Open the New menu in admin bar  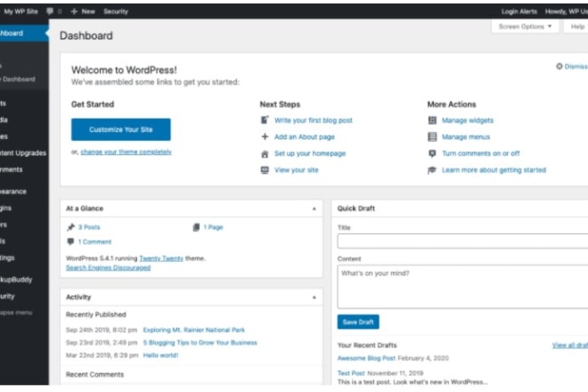(83, 12)
